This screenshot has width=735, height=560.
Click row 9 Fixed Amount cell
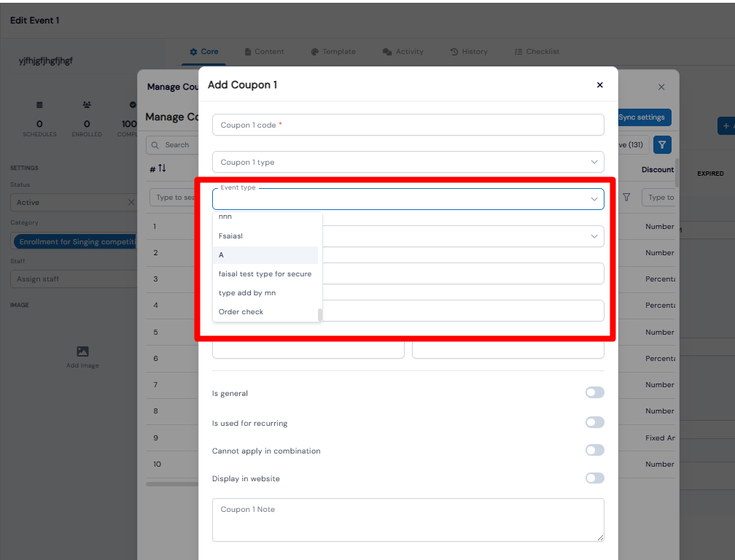pos(660,437)
